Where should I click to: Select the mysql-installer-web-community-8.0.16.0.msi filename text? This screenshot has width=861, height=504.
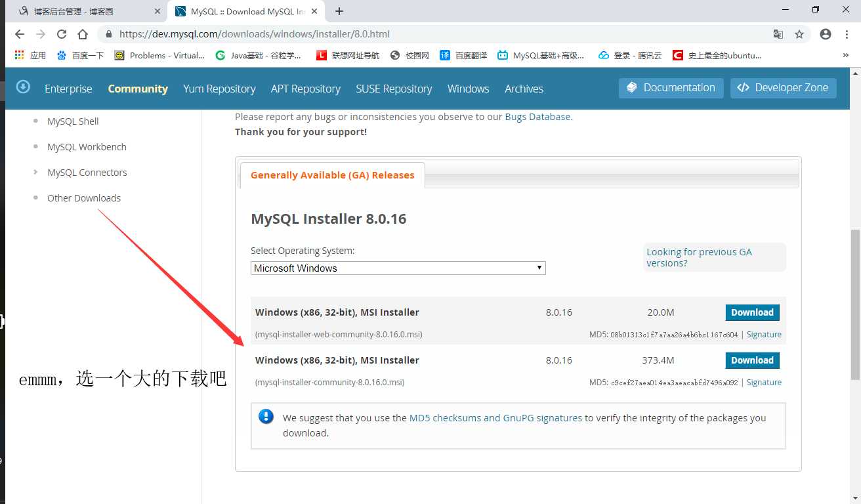(x=339, y=335)
